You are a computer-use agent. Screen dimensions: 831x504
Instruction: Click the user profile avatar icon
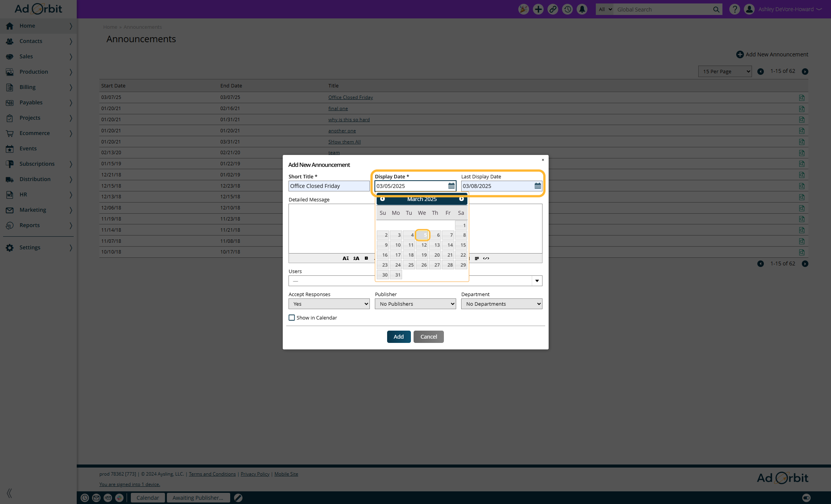coord(749,9)
